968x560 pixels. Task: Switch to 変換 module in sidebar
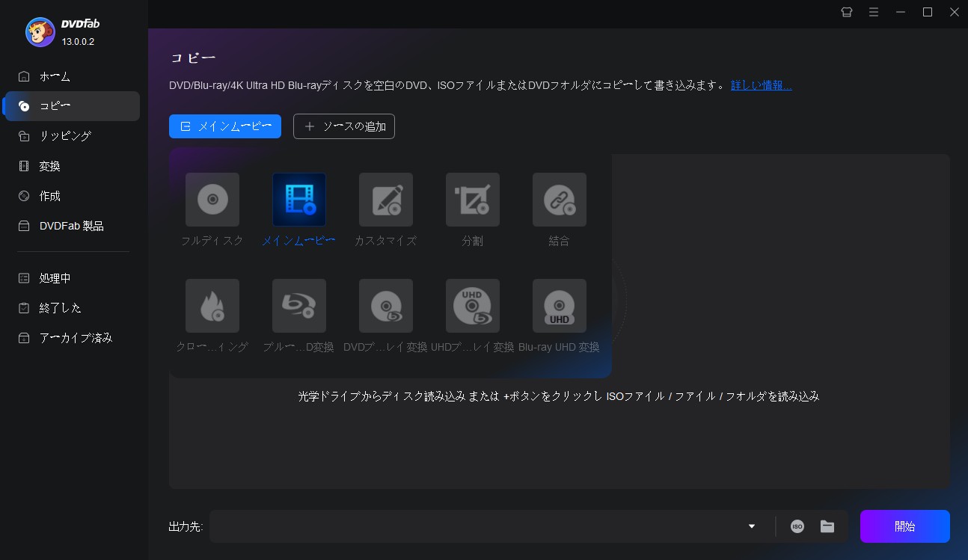click(72, 166)
